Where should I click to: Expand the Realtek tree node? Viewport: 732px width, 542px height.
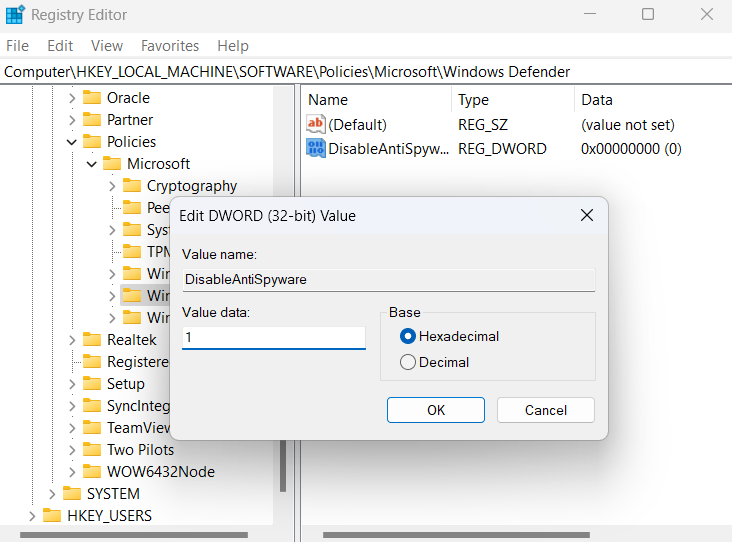point(72,340)
